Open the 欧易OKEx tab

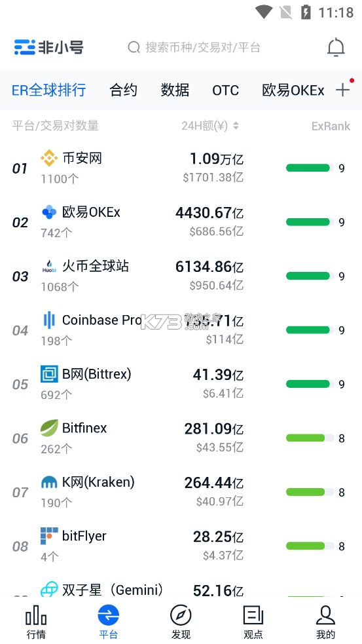293,90
